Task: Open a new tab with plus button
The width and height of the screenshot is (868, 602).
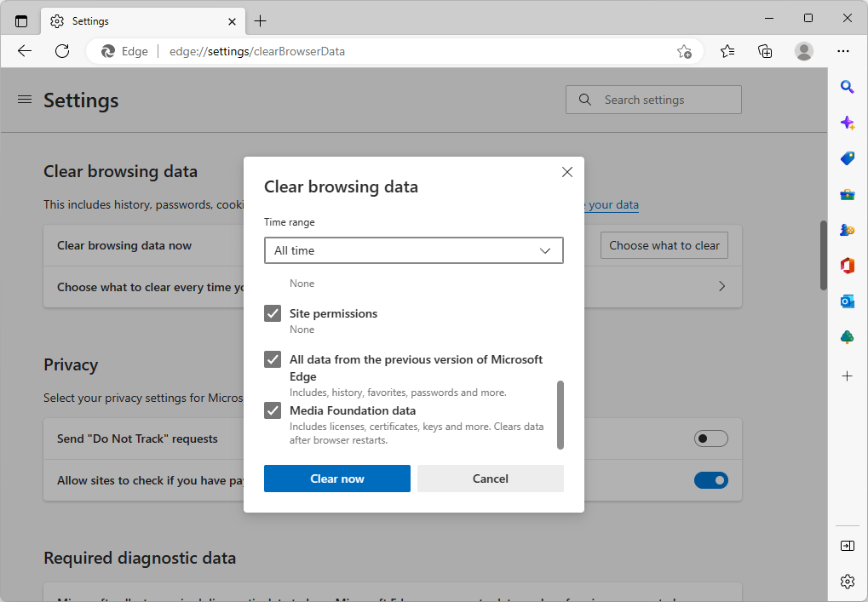Action: (x=260, y=21)
